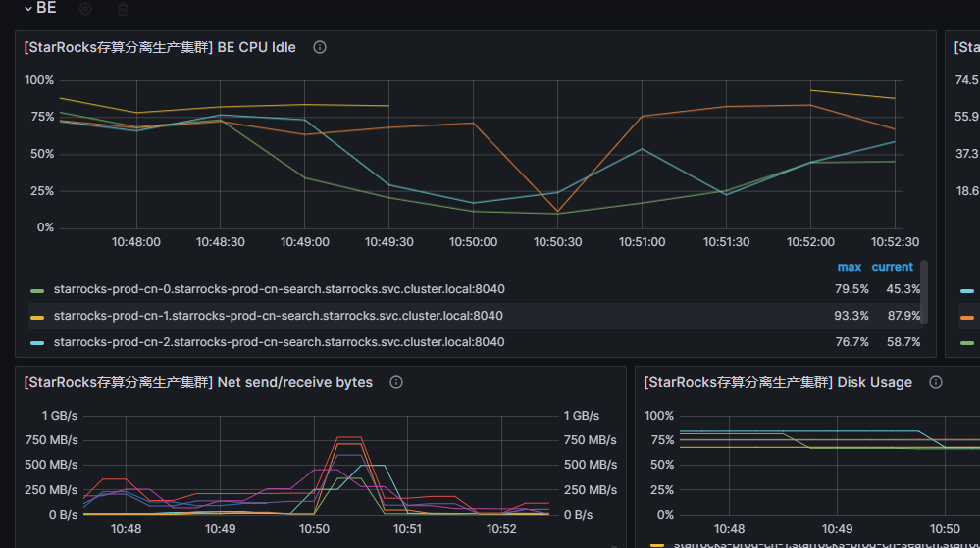Sort legend by max column header
980x548 pixels.
(849, 267)
